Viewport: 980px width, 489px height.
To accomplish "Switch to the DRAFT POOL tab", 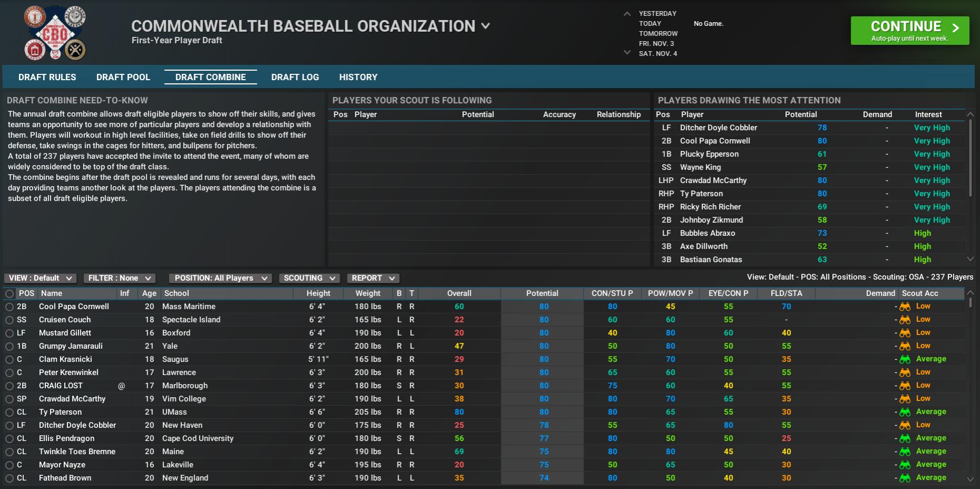I will (123, 77).
